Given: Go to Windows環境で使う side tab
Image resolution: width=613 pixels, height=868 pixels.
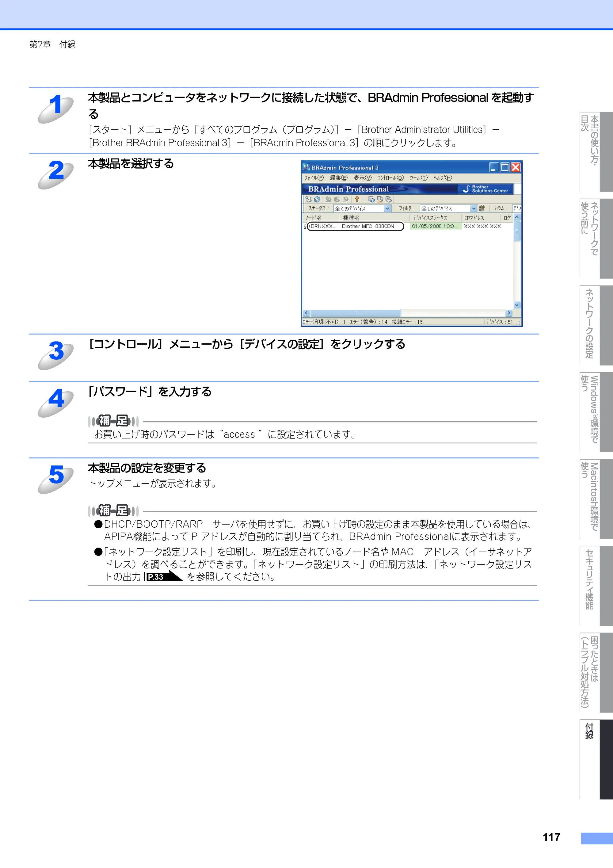Looking at the screenshot, I should 596,412.
